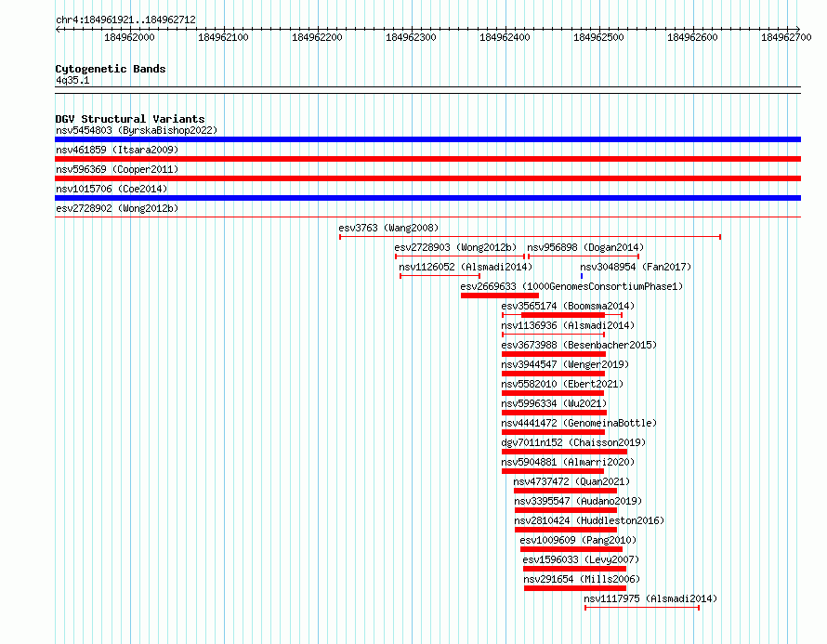The image size is (827, 644).
Task: Select the red bar under nsv291654
Action: click(x=575, y=588)
